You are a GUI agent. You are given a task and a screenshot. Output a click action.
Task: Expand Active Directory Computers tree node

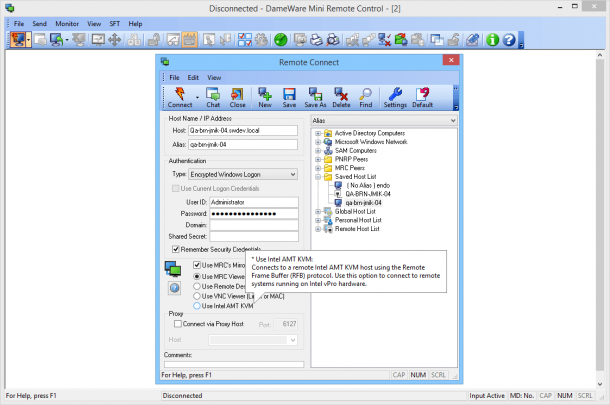tap(318, 133)
